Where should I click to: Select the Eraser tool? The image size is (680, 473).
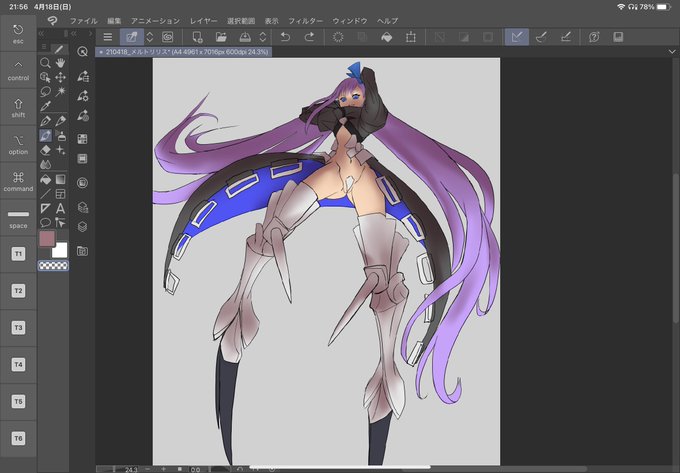[x=45, y=150]
